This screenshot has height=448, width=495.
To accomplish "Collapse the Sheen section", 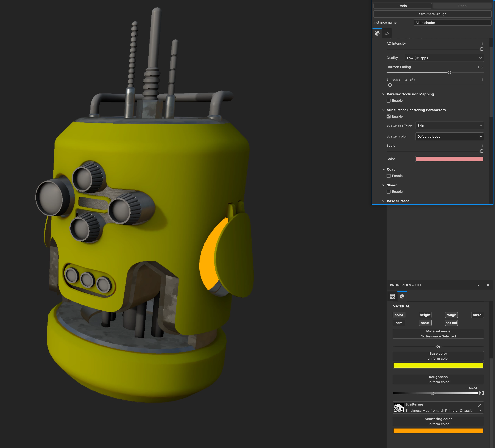I will coord(384,185).
